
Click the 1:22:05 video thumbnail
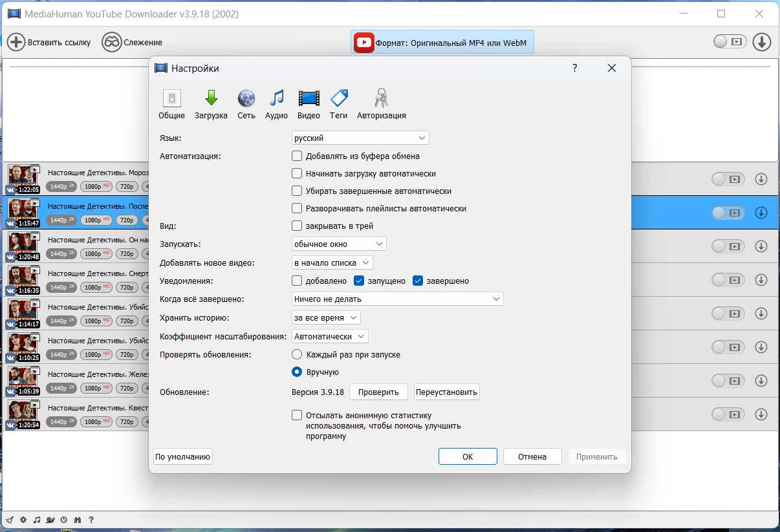pyautogui.click(x=23, y=179)
